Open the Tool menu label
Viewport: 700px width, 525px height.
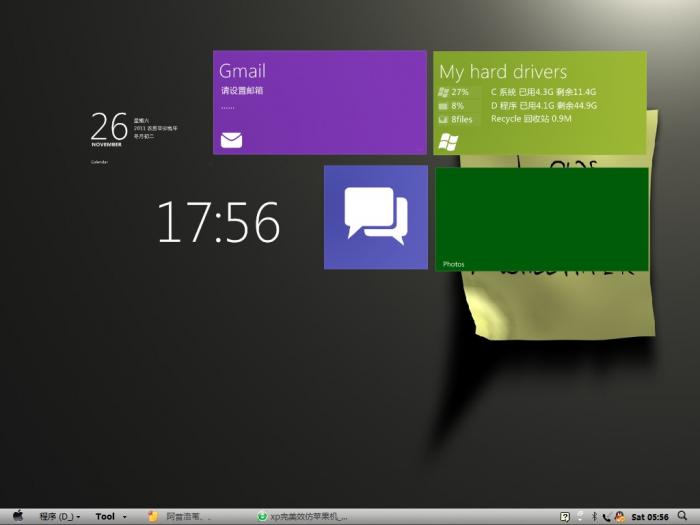coord(105,517)
